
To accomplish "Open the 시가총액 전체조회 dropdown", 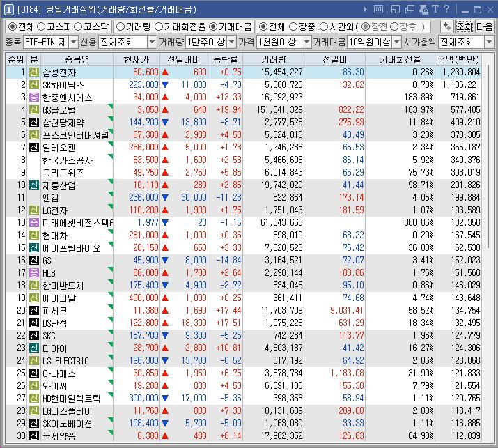I will pyautogui.click(x=489, y=42).
